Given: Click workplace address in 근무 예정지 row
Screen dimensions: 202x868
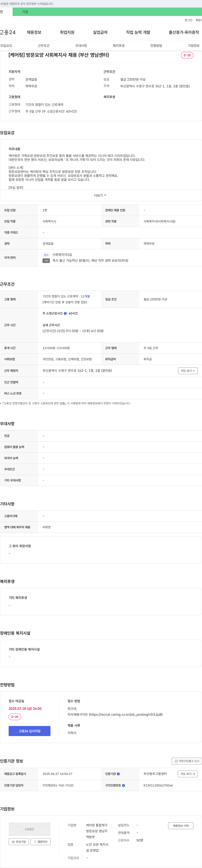Looking at the screenshot, I should pyautogui.click(x=77, y=371).
